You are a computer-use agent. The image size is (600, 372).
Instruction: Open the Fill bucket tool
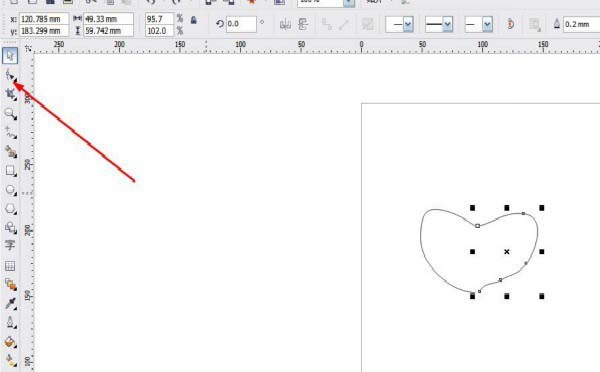[10, 342]
